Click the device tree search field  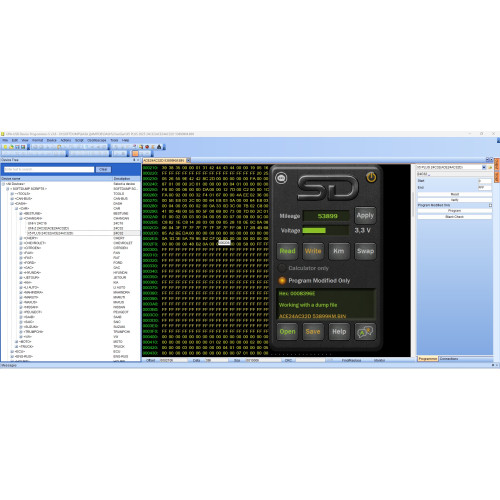coord(49,169)
